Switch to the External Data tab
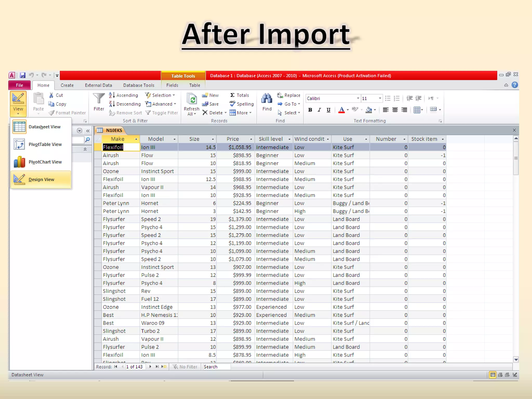The width and height of the screenshot is (532, 399). pyautogui.click(x=98, y=85)
